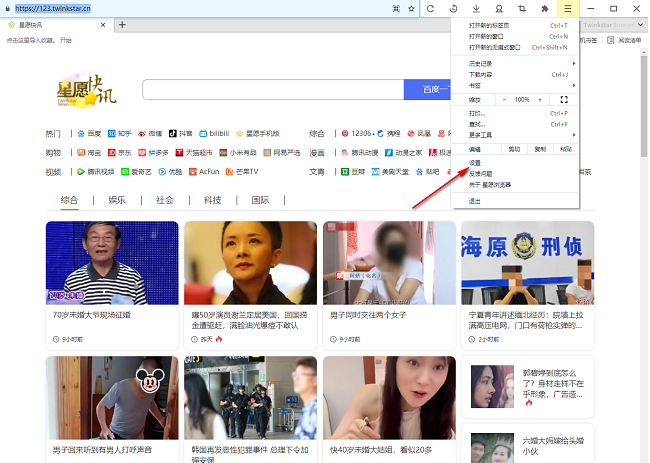Open the 爱奇艺 video shortcut
Image resolution: width=650 pixels, height=463 pixels.
(x=136, y=172)
